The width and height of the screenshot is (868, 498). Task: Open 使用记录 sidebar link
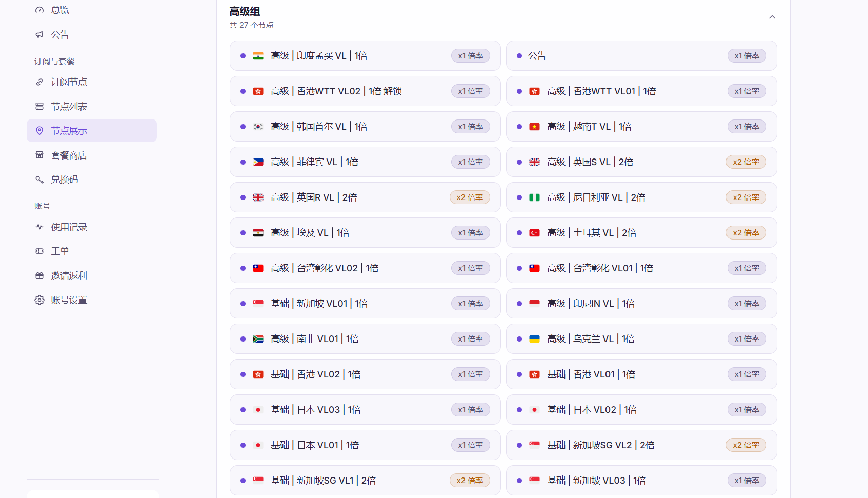click(x=92, y=227)
